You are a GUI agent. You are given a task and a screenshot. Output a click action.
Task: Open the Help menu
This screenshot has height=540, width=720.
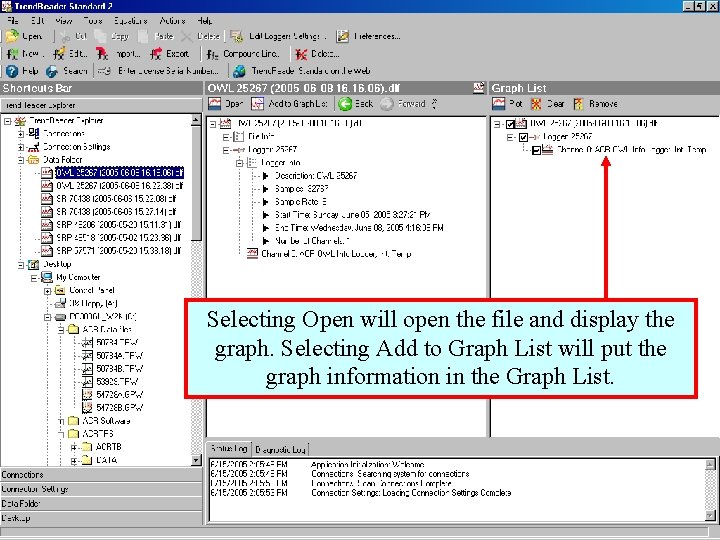click(205, 21)
